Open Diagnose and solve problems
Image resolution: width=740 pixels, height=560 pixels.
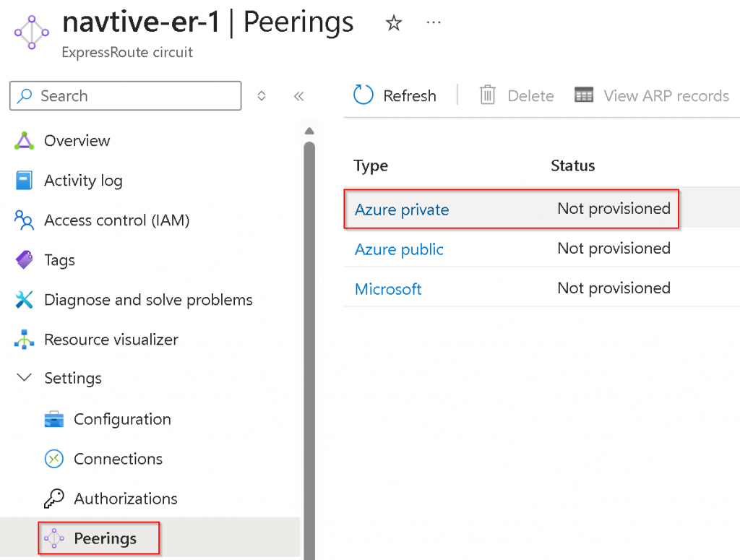click(148, 300)
